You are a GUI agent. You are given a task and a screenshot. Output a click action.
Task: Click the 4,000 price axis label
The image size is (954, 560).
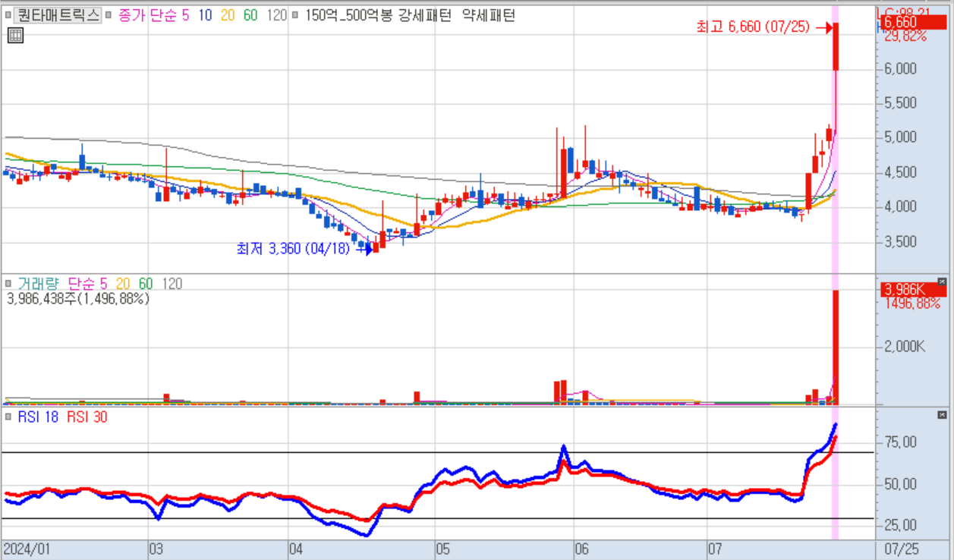[901, 206]
